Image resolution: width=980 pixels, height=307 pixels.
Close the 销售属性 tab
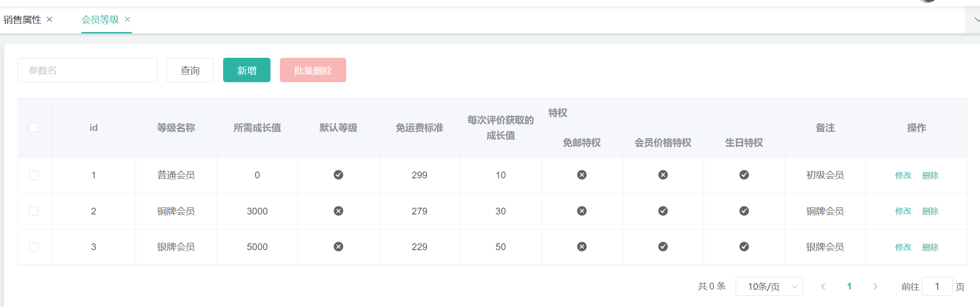point(50,19)
